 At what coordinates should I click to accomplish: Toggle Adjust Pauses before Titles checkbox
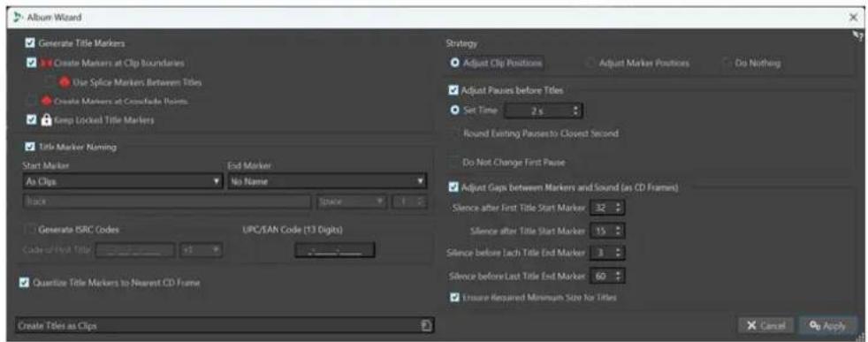(x=454, y=89)
